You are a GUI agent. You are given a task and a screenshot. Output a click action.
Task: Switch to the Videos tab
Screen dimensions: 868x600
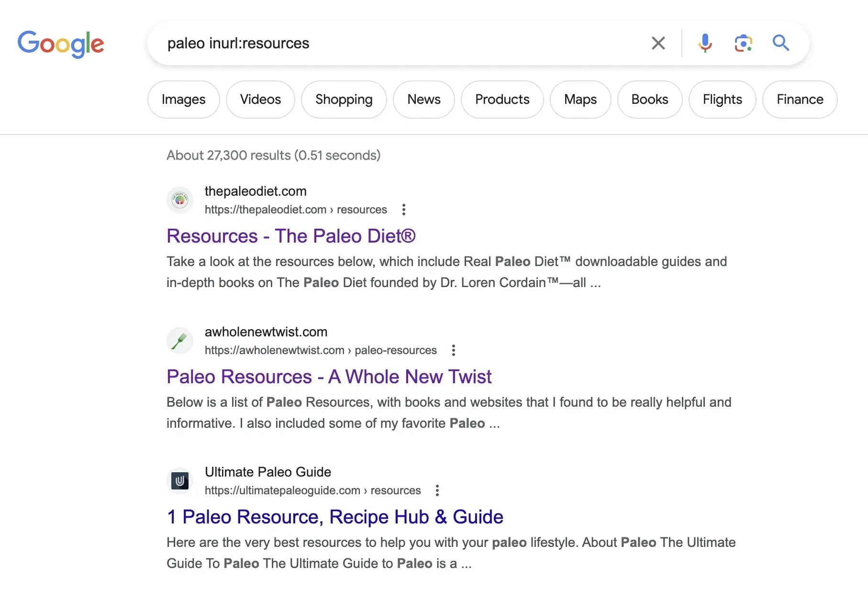(260, 100)
